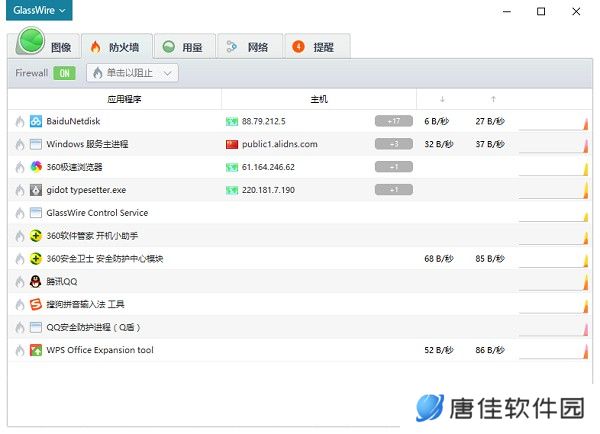Expand +1 hosts for 360极速浏览器
Screen dimensions: 600x434
tap(394, 167)
